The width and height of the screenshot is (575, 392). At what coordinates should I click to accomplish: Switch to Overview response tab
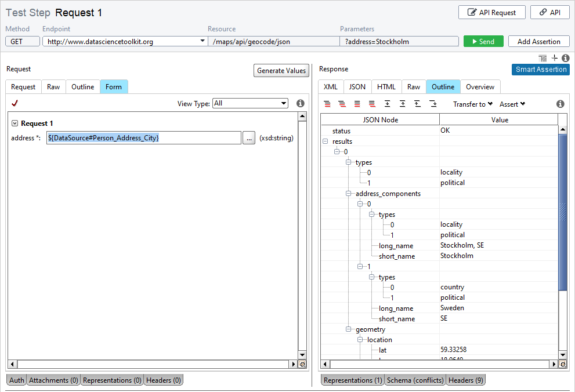(x=480, y=87)
